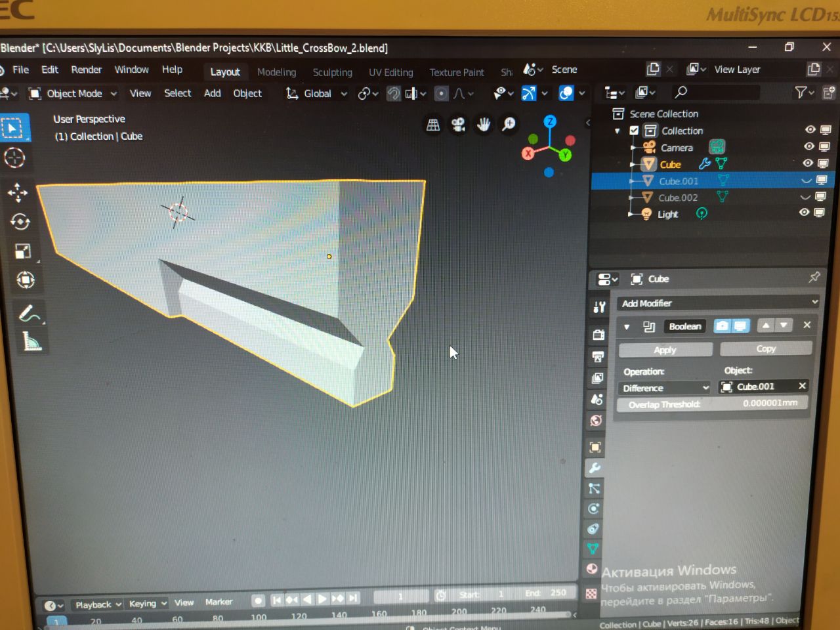Viewport: 840px width, 630px height.
Task: Apply the Boolean modifier
Action: pos(665,350)
